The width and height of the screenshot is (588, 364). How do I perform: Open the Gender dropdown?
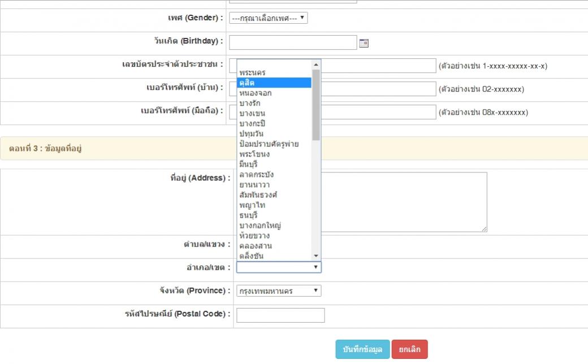(x=268, y=18)
